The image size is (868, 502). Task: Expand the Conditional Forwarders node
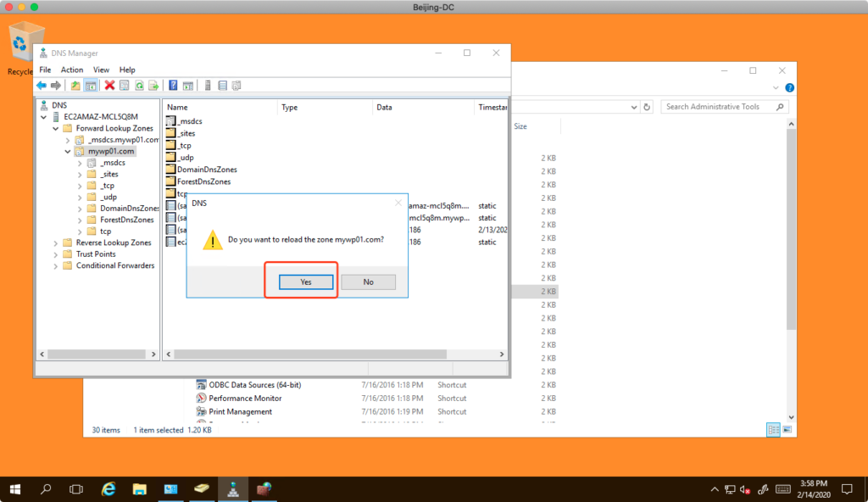(56, 265)
